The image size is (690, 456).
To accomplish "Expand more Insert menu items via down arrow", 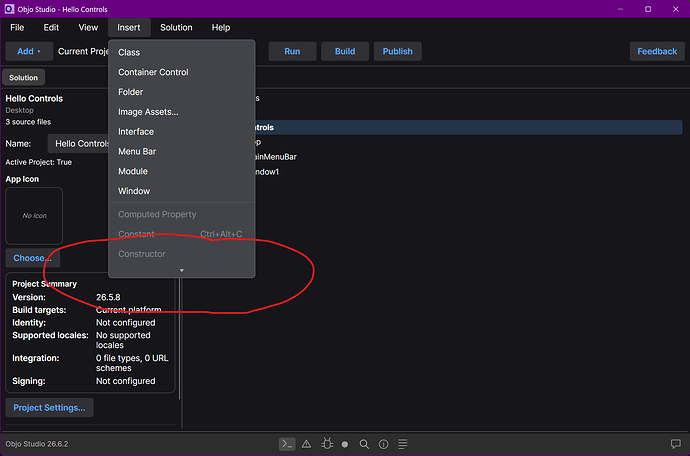I will point(182,270).
